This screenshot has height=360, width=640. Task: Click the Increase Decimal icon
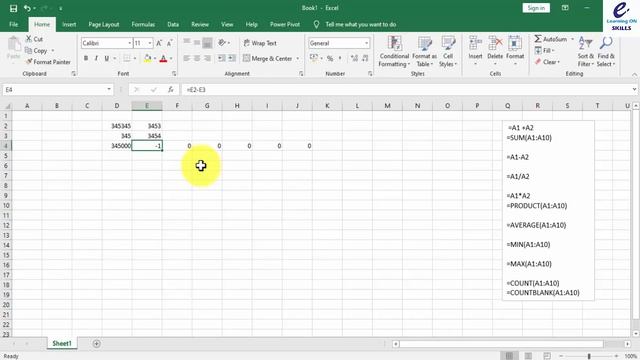354,58
